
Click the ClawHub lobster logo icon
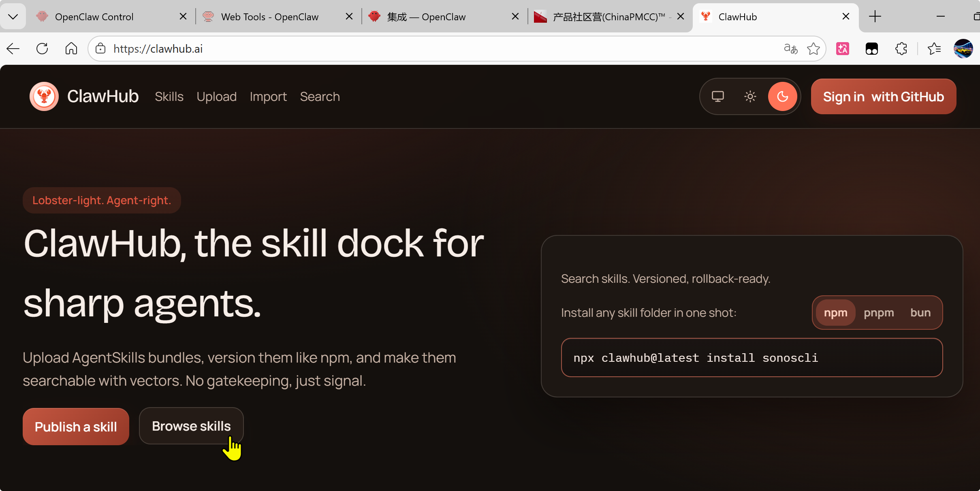pos(44,96)
